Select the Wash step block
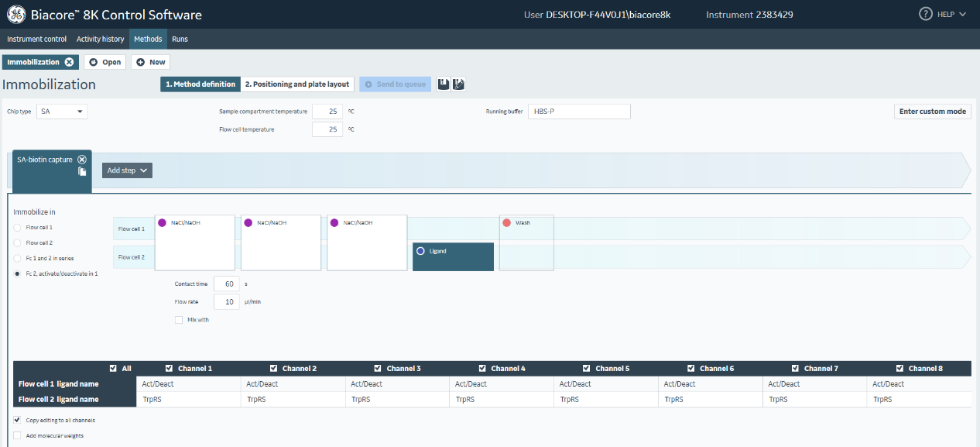 (x=526, y=242)
